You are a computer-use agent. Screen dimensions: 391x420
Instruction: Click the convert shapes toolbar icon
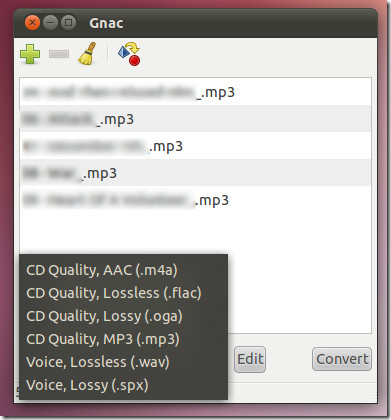point(129,53)
